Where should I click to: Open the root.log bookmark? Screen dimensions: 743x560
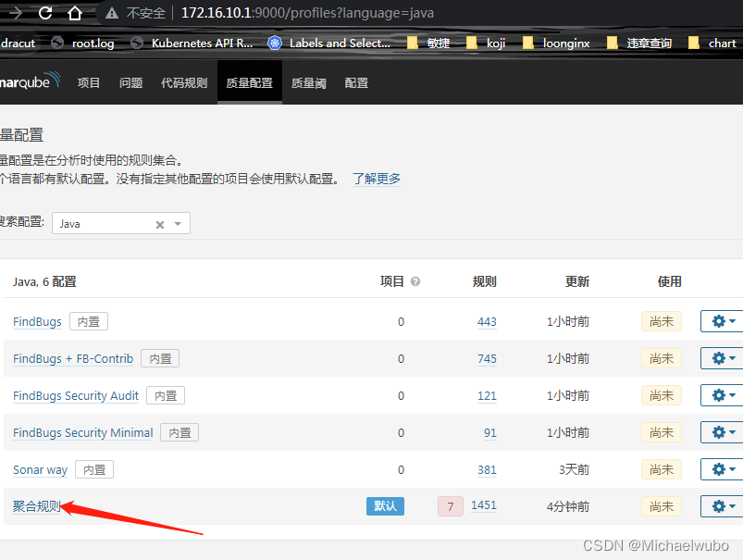tap(83, 44)
